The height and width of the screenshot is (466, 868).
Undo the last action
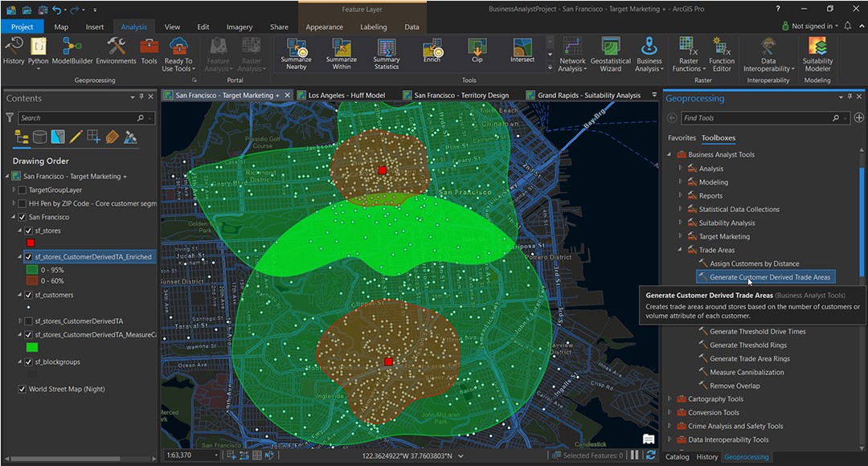(x=56, y=10)
